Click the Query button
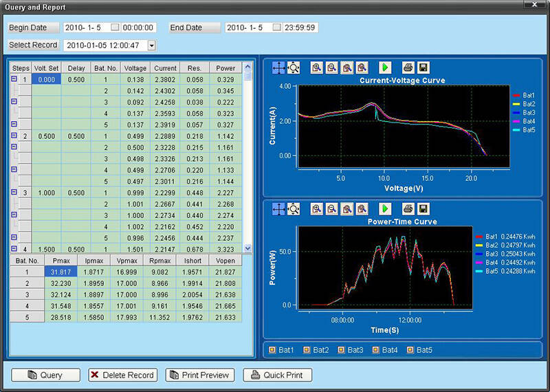 coord(45,375)
